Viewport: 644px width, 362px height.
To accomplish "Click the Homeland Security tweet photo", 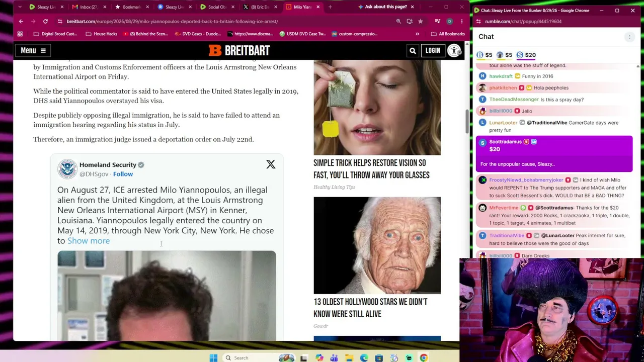I will (167, 296).
